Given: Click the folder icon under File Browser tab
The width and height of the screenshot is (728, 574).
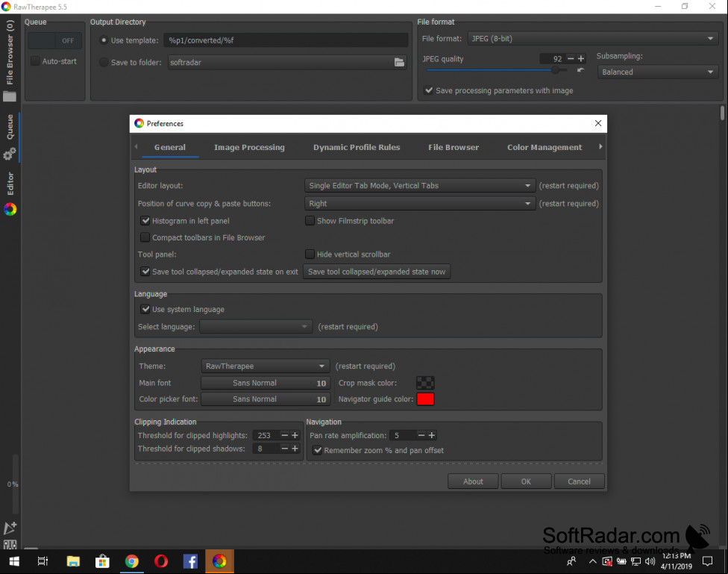Looking at the screenshot, I should coord(10,97).
